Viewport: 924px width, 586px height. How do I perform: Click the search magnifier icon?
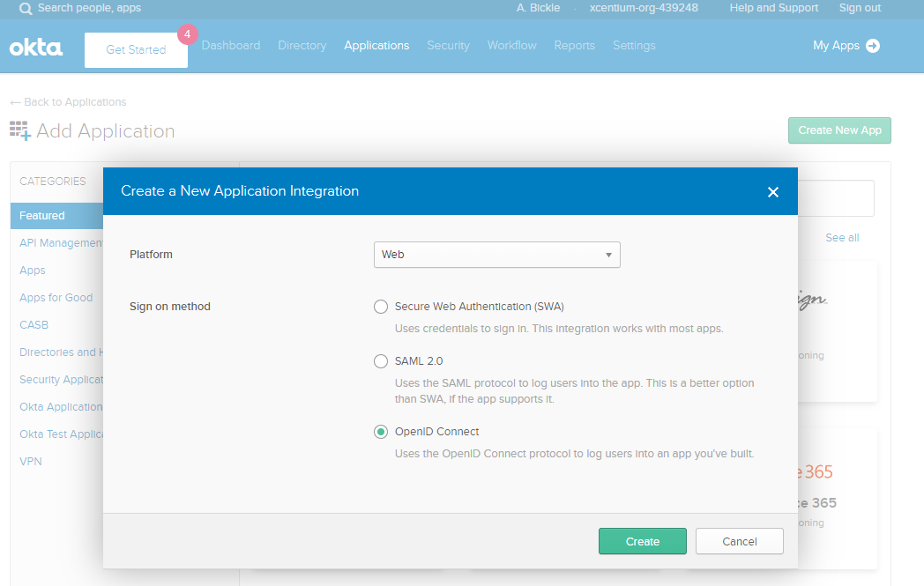(26, 9)
